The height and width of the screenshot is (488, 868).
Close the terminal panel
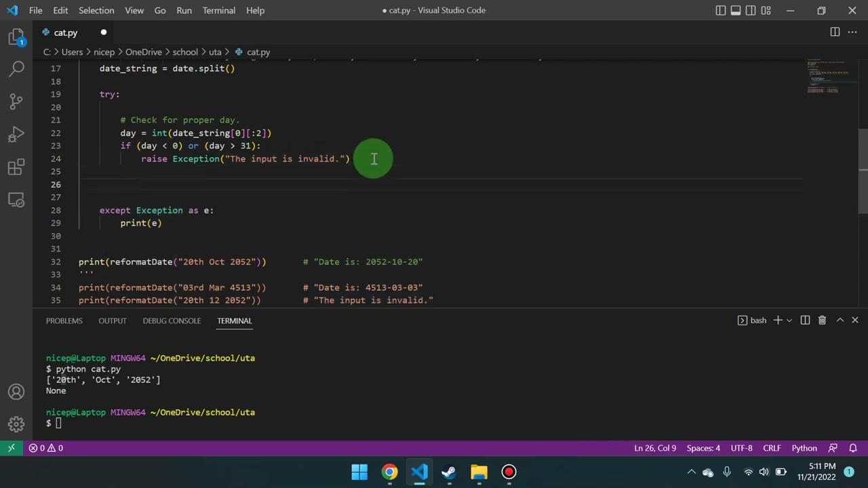click(855, 320)
